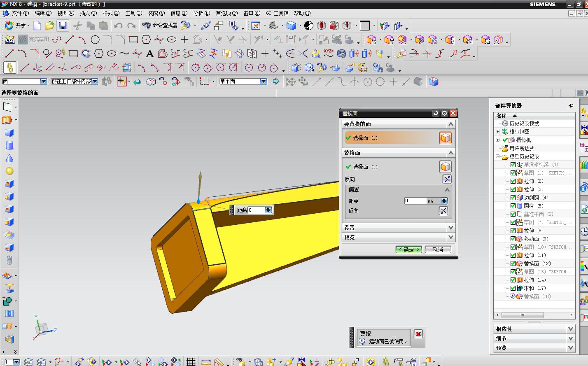Click the 名称 column header
Screen dimensions: 588x366
(534, 116)
